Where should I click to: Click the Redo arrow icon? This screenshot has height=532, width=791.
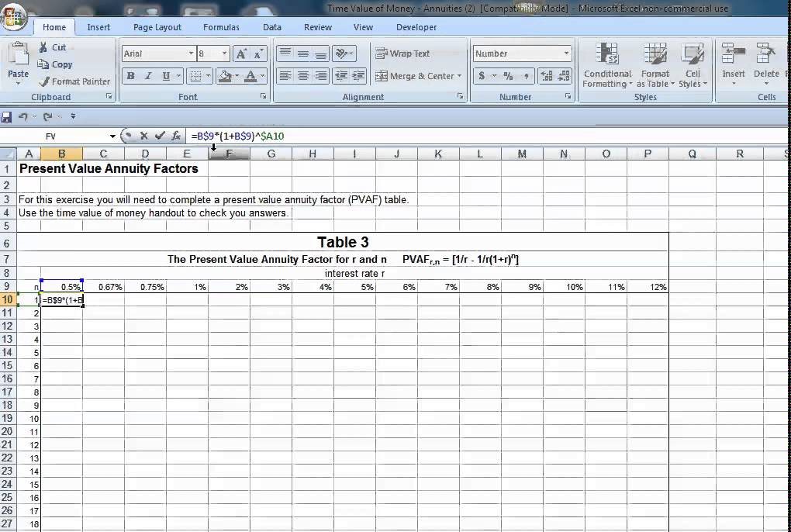tap(47, 117)
